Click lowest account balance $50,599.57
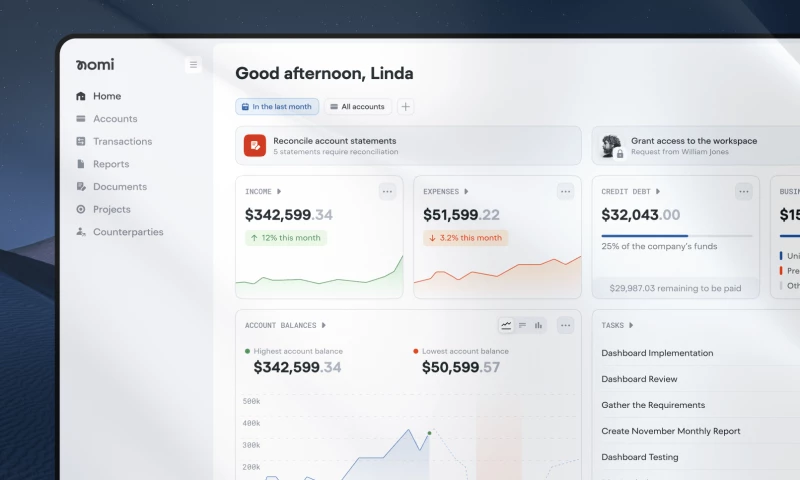 tap(461, 367)
